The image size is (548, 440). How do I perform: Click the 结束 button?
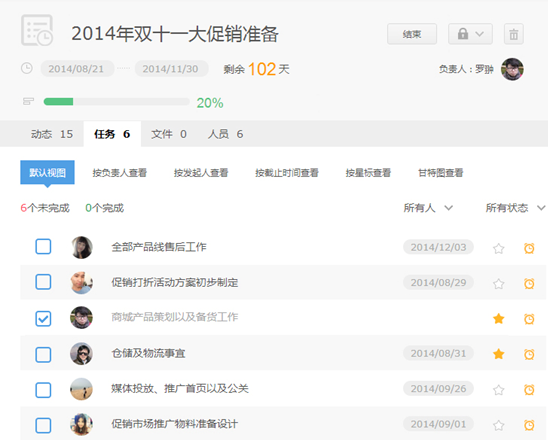[412, 34]
